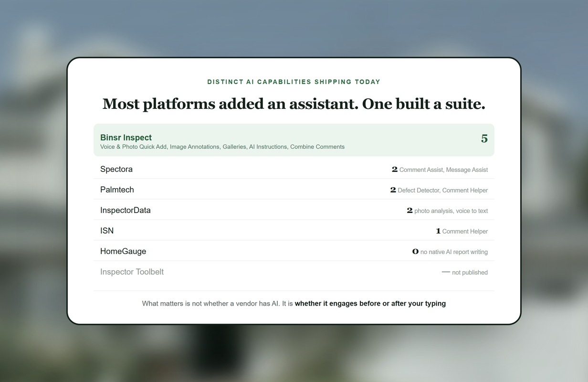Click the count 0 in the HomeGauge row

click(415, 251)
